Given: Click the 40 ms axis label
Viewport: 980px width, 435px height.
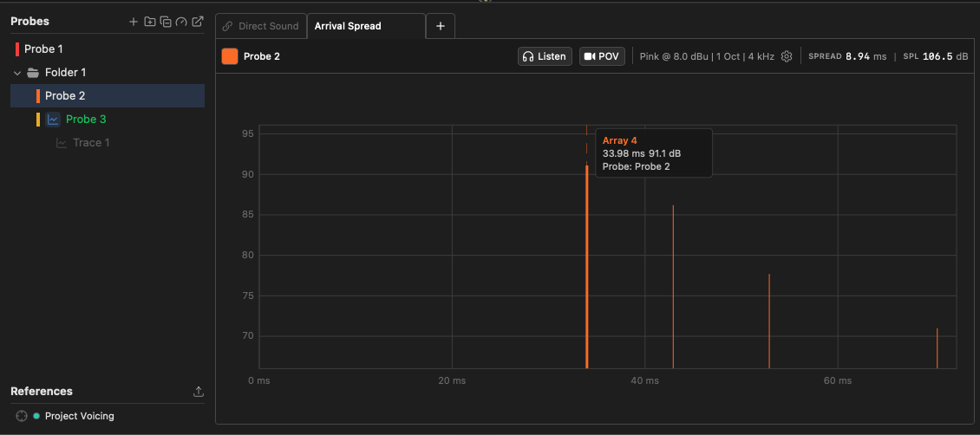Looking at the screenshot, I should click(x=645, y=380).
